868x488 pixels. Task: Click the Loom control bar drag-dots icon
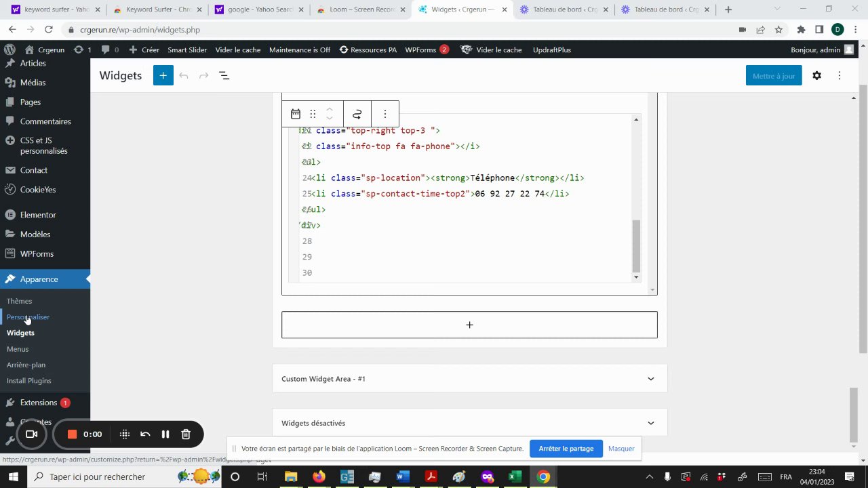click(125, 434)
